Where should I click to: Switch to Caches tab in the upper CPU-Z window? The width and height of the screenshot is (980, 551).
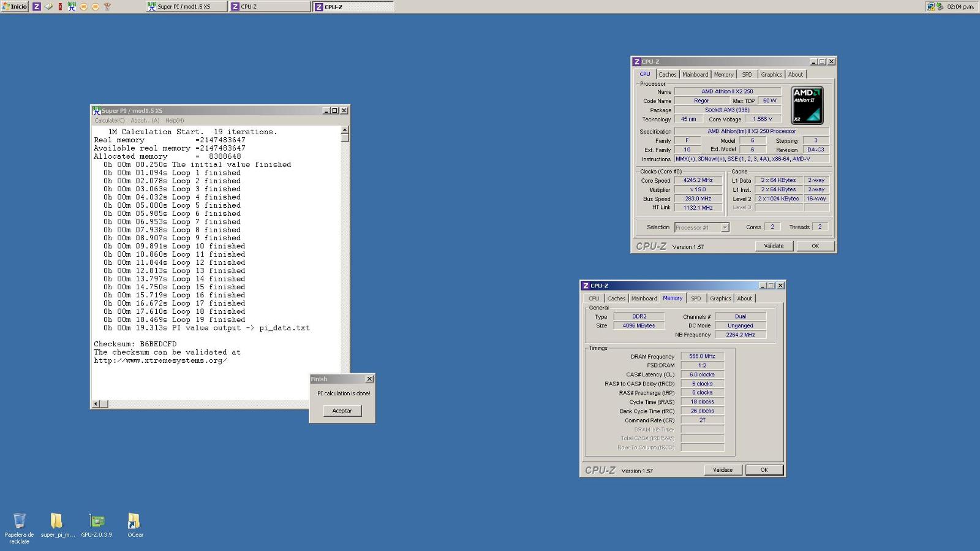668,75
